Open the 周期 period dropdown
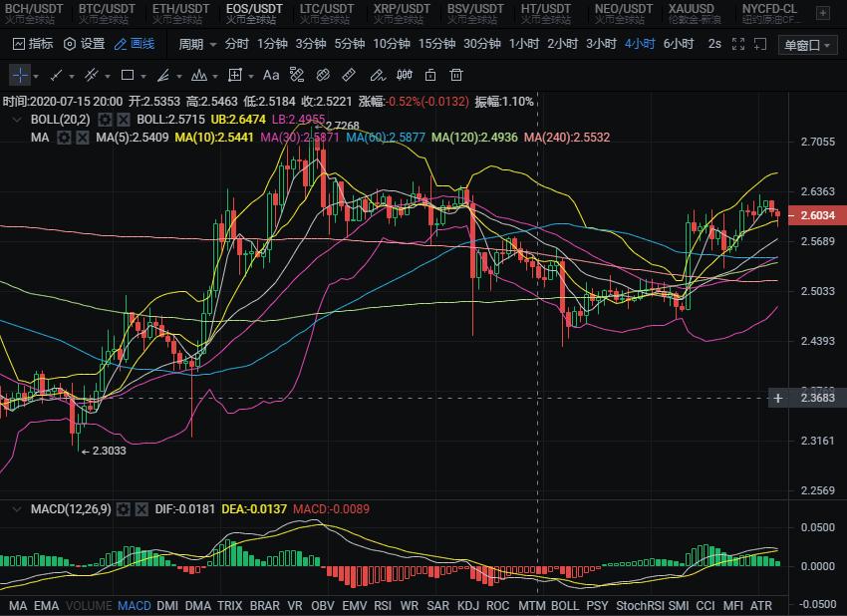This screenshot has width=847, height=616. click(197, 44)
